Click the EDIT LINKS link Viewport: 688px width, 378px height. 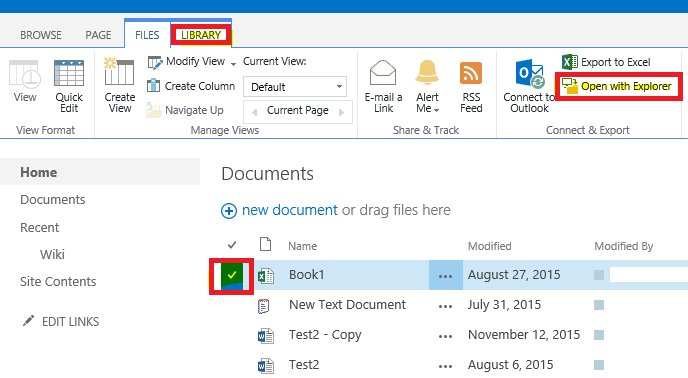coord(70,322)
